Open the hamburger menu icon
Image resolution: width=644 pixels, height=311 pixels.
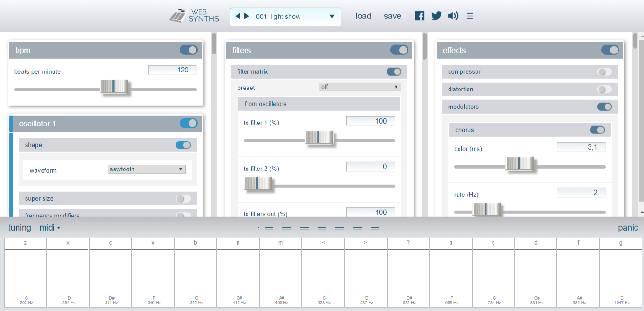[x=470, y=16]
